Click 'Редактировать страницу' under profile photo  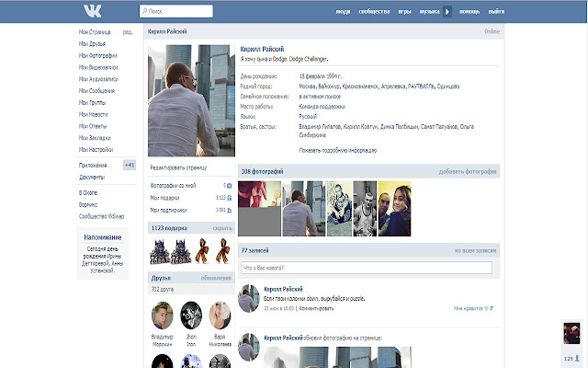pyautogui.click(x=178, y=167)
